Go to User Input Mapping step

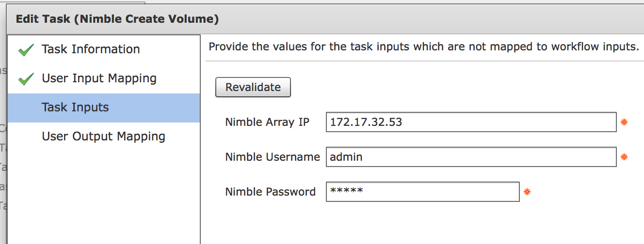[99, 78]
